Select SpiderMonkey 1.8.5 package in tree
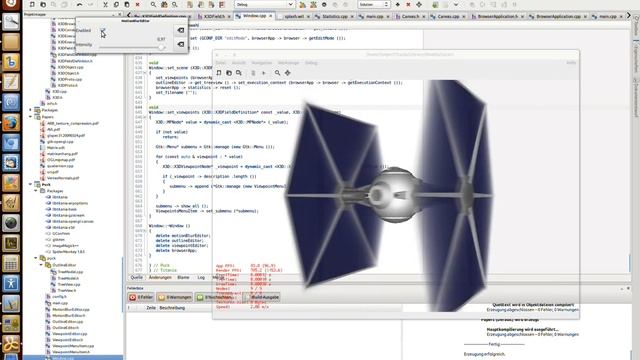This screenshot has width=640, height=360. click(68, 252)
